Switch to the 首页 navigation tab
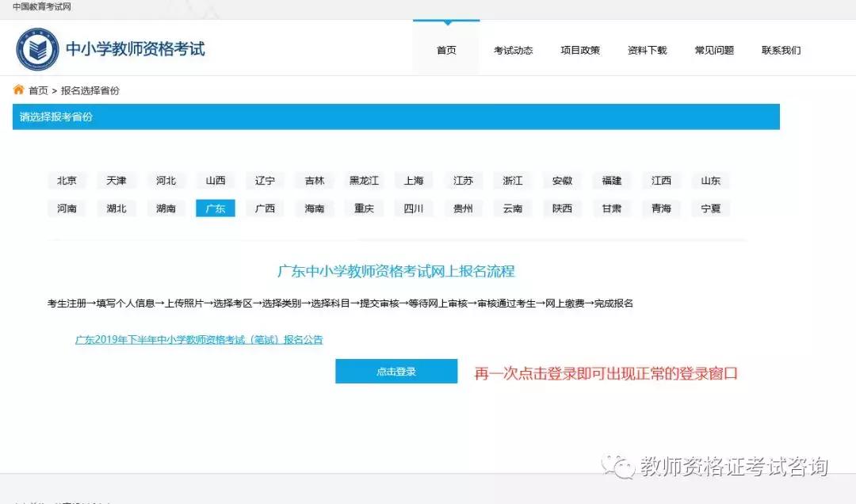This screenshot has width=856, height=504. [445, 49]
